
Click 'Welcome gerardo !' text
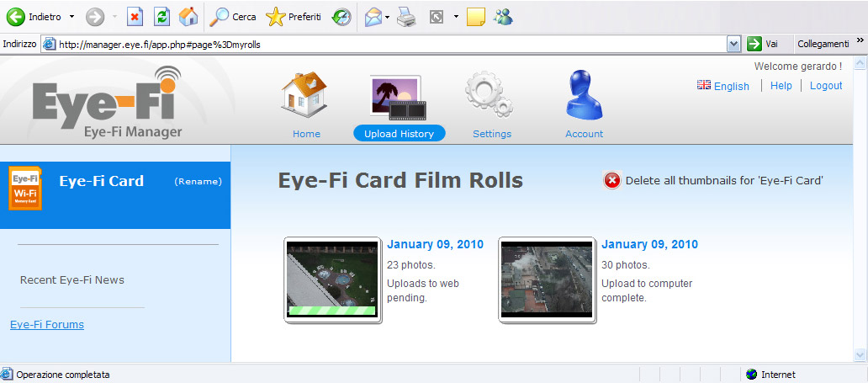tap(797, 66)
